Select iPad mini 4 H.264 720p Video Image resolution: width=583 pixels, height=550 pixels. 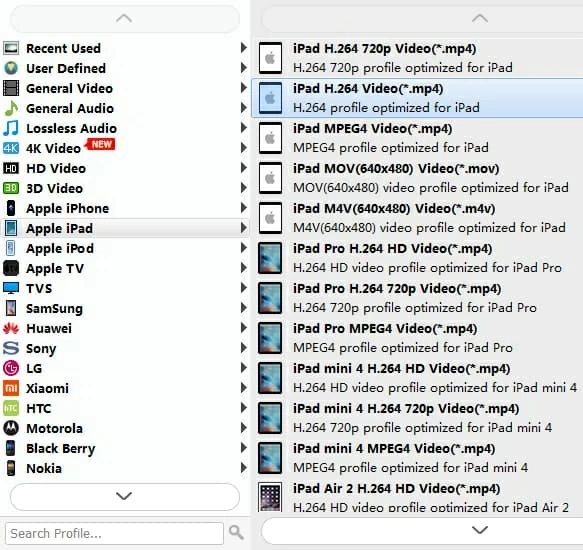point(417,418)
